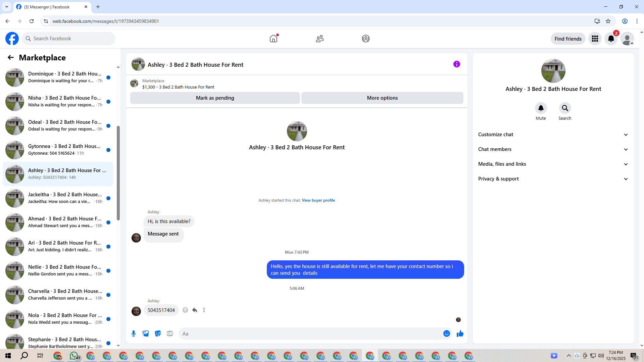Expand Privacy & support section
Viewport: 644px width, 362px height.
[x=553, y=179]
